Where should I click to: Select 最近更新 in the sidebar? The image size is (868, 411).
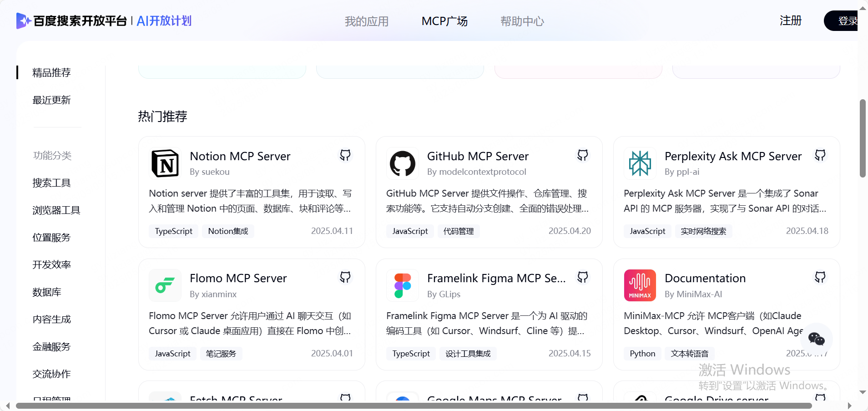tap(51, 100)
